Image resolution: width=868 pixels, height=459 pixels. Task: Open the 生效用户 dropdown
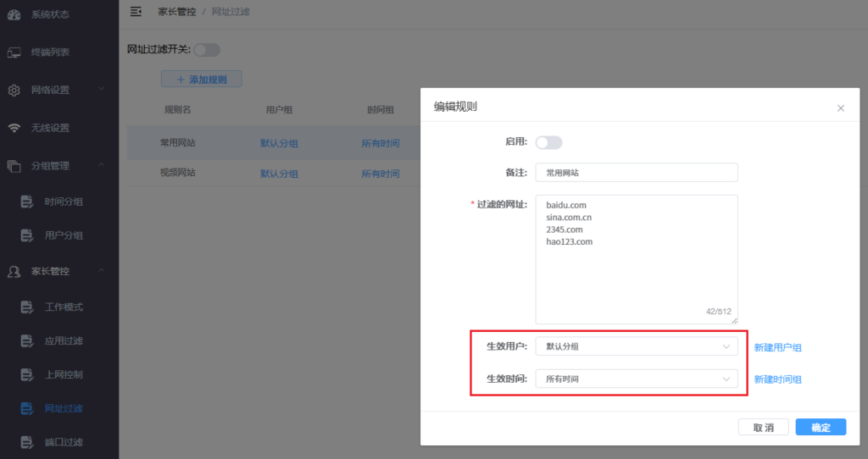pos(636,346)
